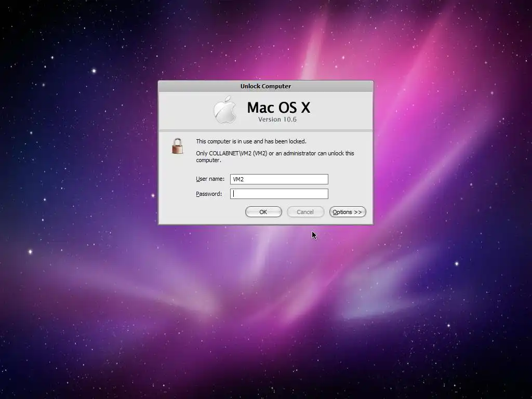Click the 'Version 10.6' text
The width and height of the screenshot is (532, 399).
(277, 119)
